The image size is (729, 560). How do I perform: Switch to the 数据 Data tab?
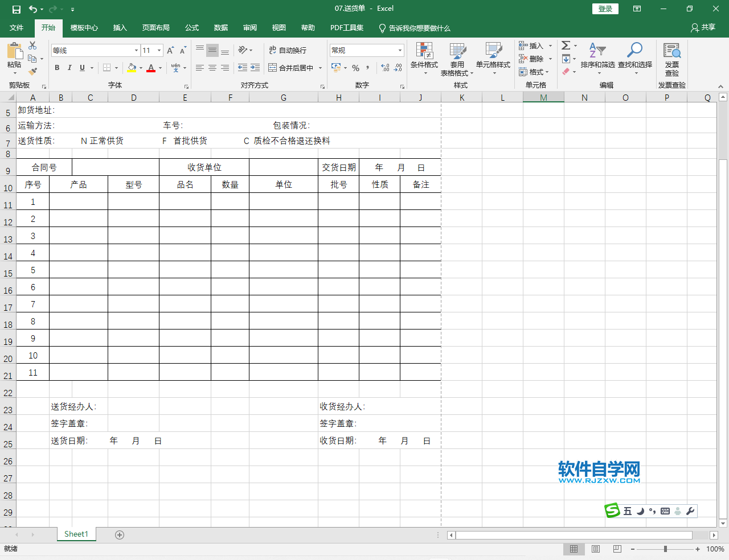coord(221,27)
